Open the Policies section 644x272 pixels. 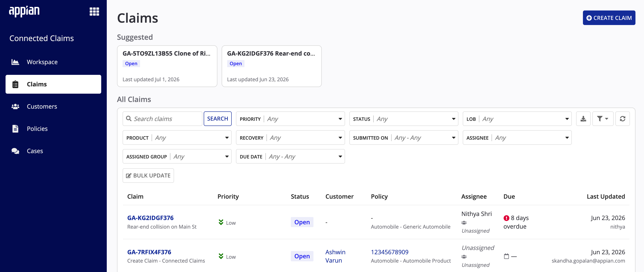pyautogui.click(x=53, y=129)
